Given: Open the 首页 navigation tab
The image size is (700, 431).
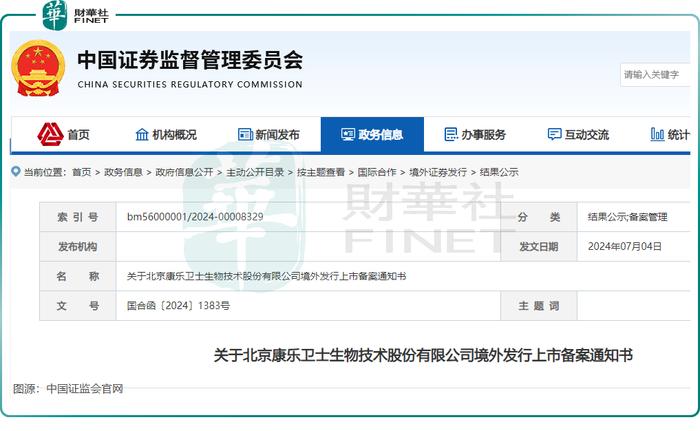Looking at the screenshot, I should [63, 134].
